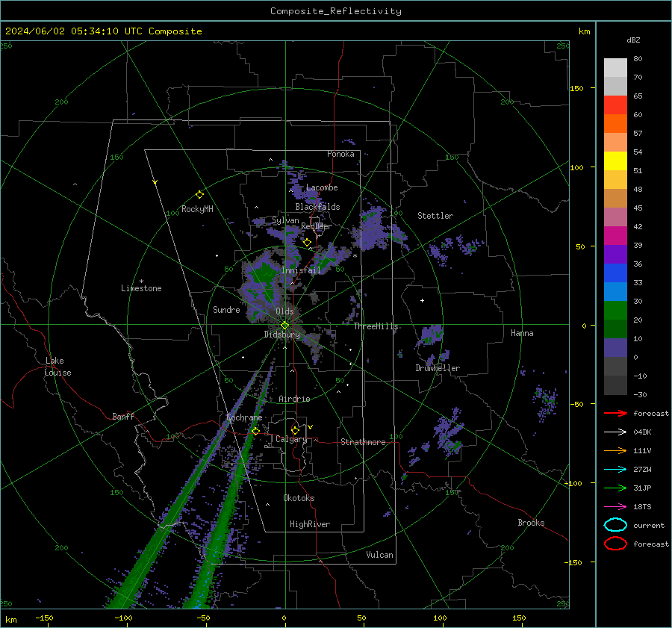The height and width of the screenshot is (628, 672).
Task: Click the Blackfalds label
Action: (317, 207)
